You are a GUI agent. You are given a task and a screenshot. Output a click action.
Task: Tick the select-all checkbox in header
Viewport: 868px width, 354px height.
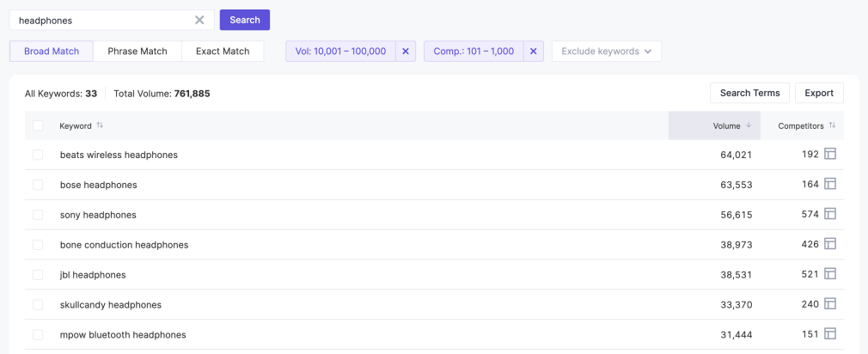(x=38, y=125)
